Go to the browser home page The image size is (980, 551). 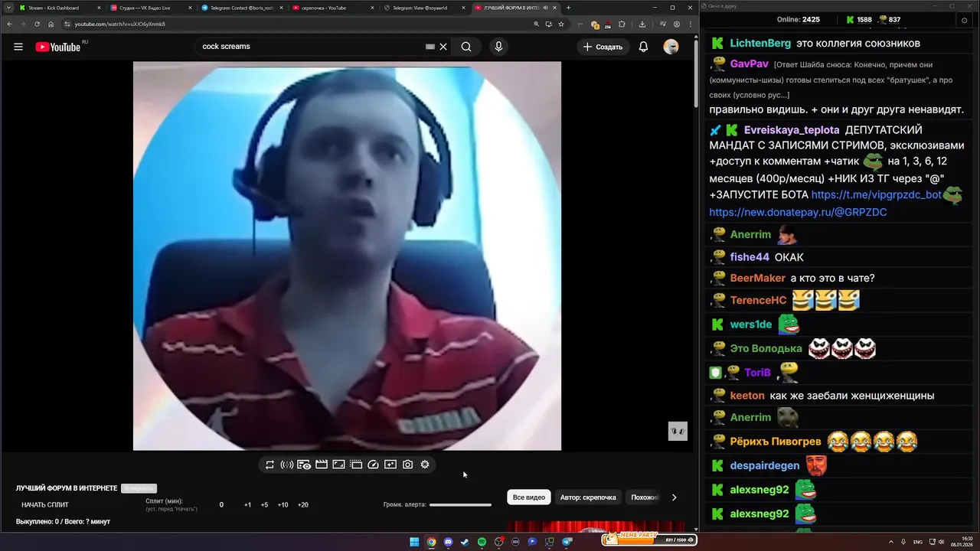(x=51, y=24)
